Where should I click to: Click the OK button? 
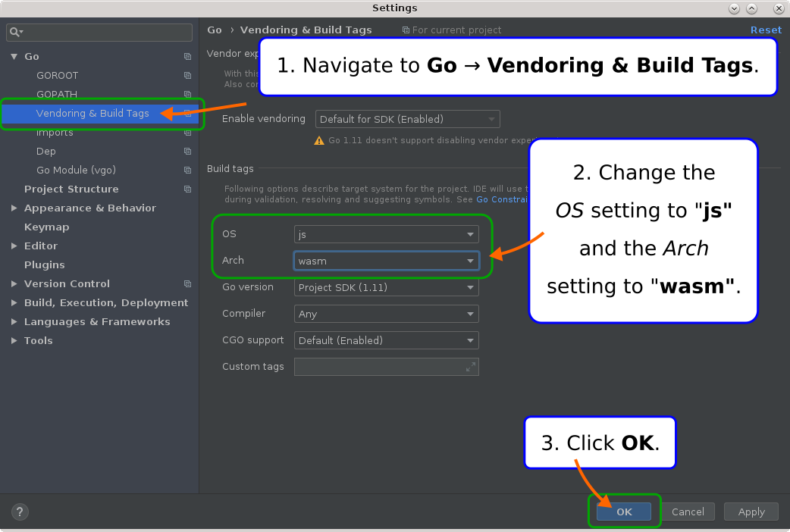click(624, 512)
